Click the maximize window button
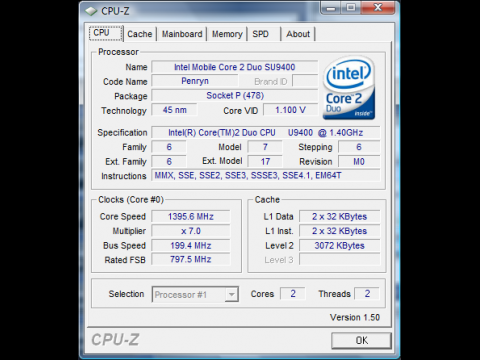480x360 pixels. point(350,8)
